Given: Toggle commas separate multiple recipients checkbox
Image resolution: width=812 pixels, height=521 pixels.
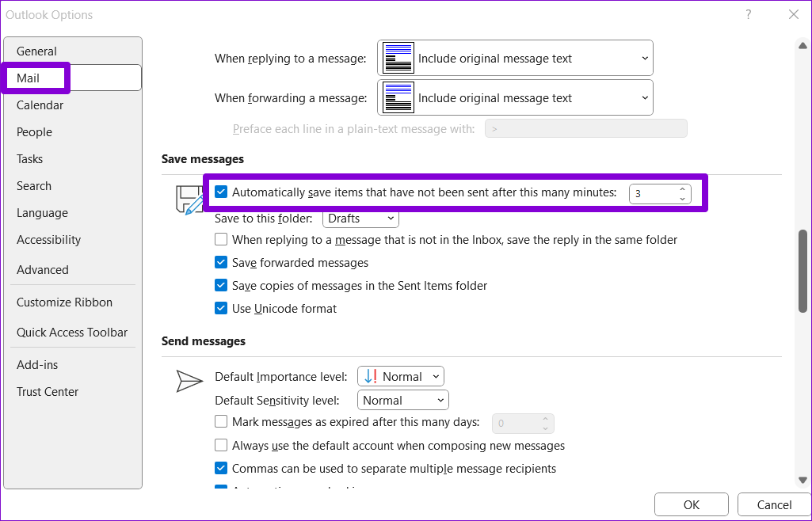Looking at the screenshot, I should [x=221, y=468].
